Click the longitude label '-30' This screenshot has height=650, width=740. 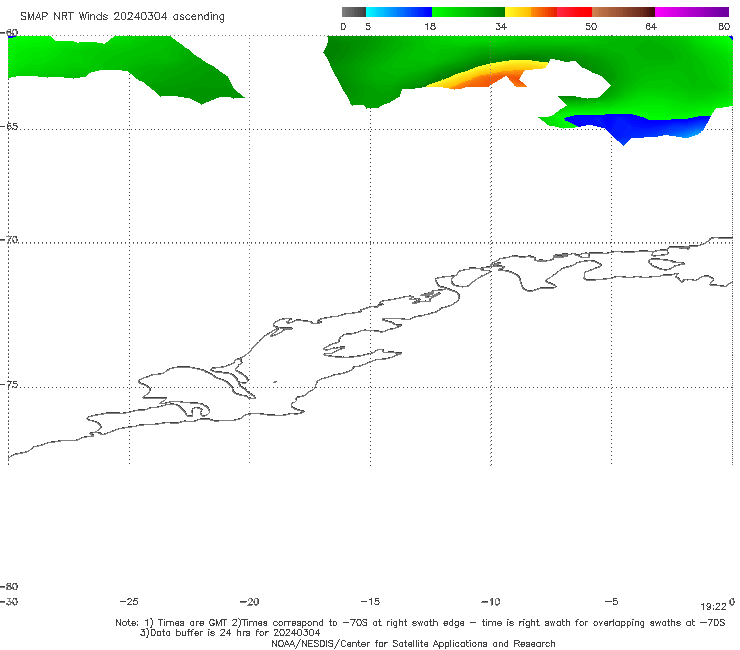point(9,601)
